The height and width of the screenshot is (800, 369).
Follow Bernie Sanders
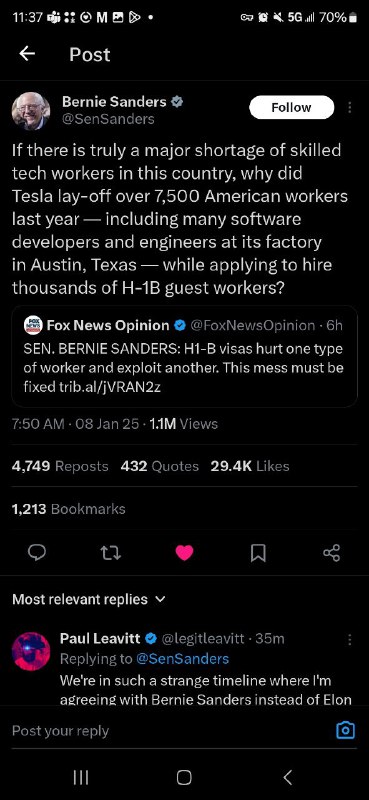(x=291, y=107)
